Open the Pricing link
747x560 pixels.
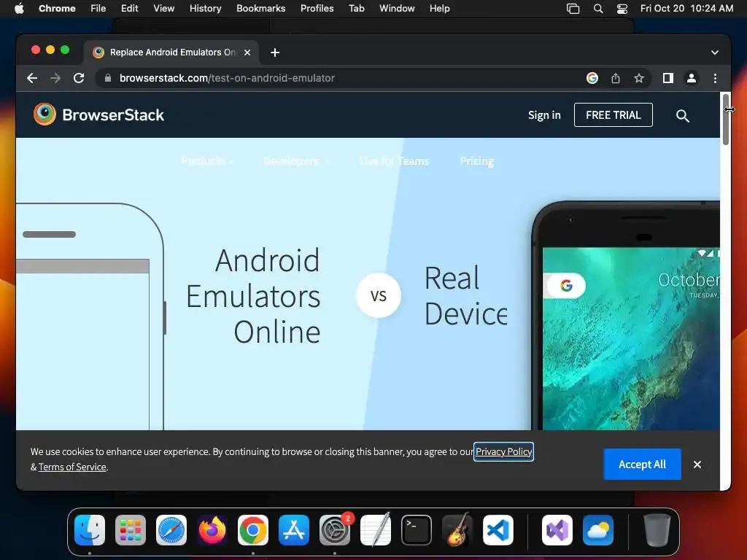[477, 161]
